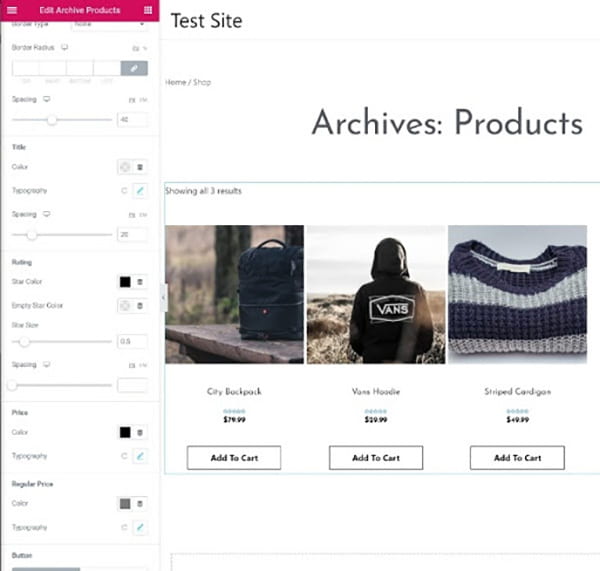This screenshot has width=600, height=571.
Task: Open the Border Type dropdown
Action: (x=109, y=24)
